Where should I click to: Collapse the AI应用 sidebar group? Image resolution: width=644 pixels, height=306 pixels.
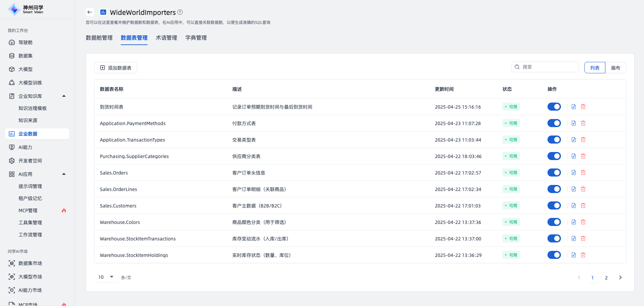click(x=64, y=174)
